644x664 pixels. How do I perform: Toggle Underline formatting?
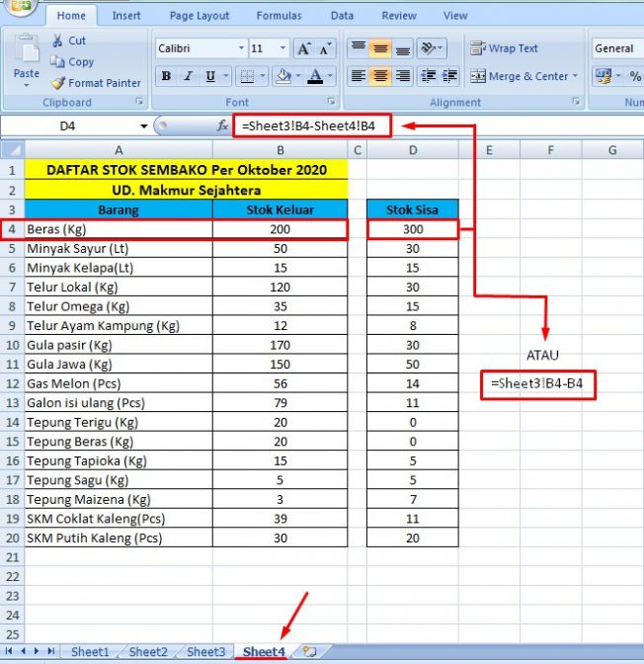[x=210, y=76]
